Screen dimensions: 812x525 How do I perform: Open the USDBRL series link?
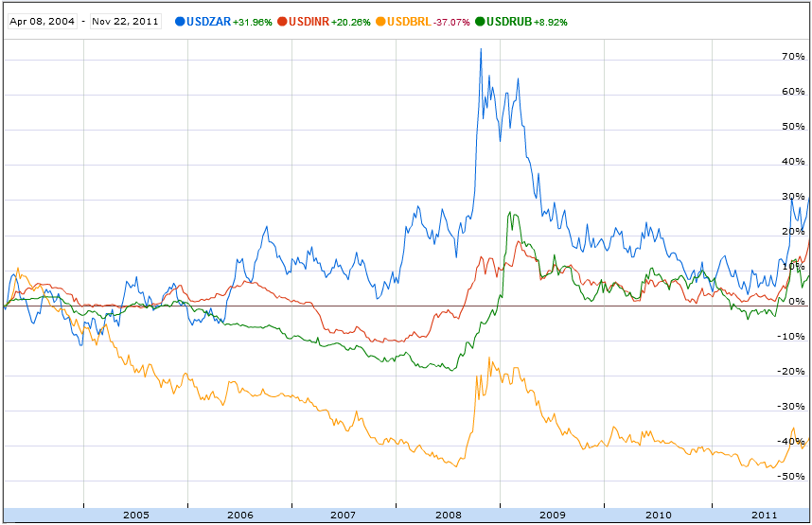pyautogui.click(x=409, y=22)
